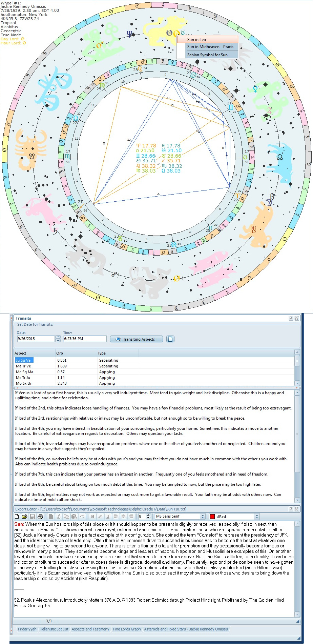Click the Export Editor scrollbar up arrow
This screenshot has width=313, height=644.
[297, 524]
